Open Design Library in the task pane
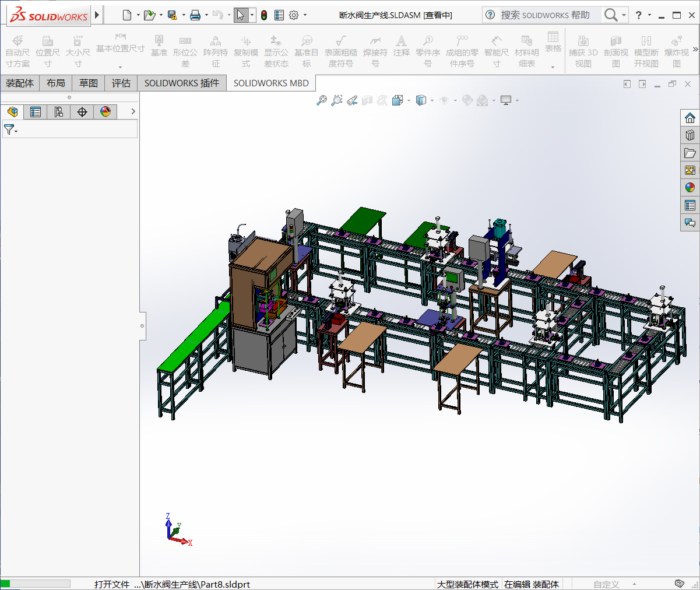This screenshot has width=700, height=590. 690,135
